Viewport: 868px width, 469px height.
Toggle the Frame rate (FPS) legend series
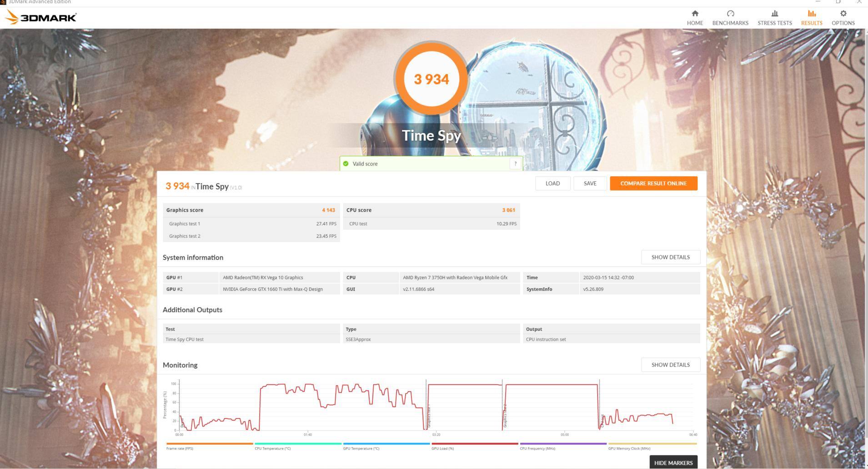pyautogui.click(x=180, y=449)
